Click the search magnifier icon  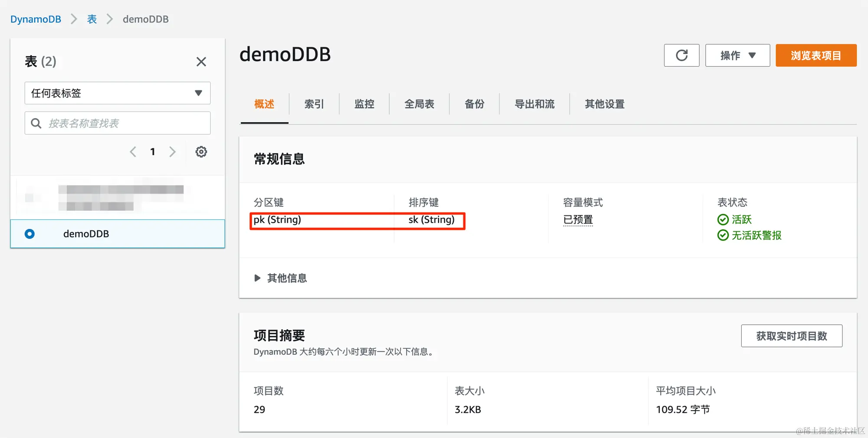tap(36, 124)
